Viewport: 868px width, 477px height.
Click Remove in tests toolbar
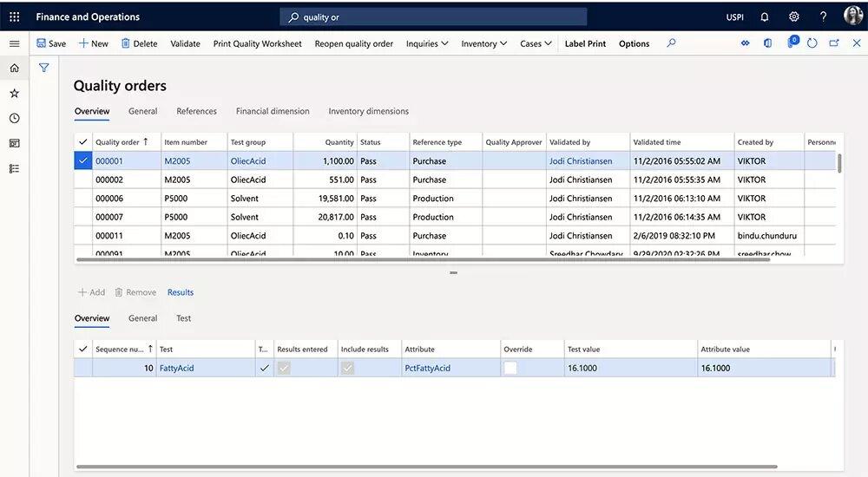[135, 292]
